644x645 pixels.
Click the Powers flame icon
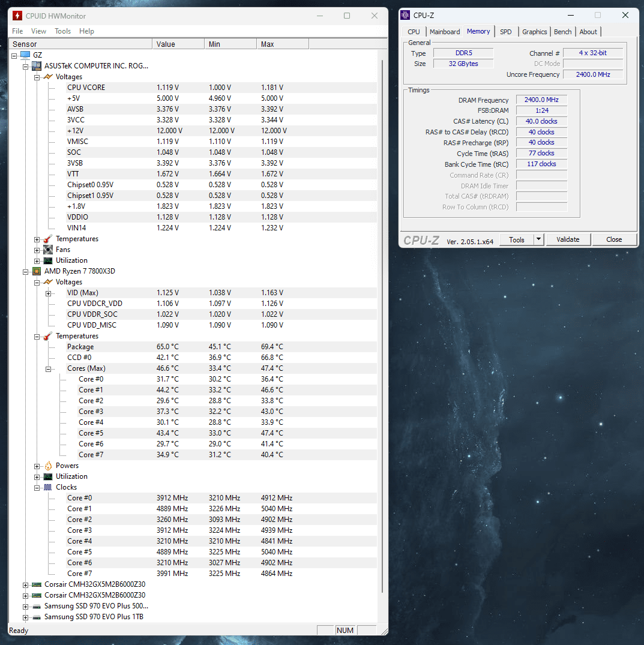tap(48, 466)
